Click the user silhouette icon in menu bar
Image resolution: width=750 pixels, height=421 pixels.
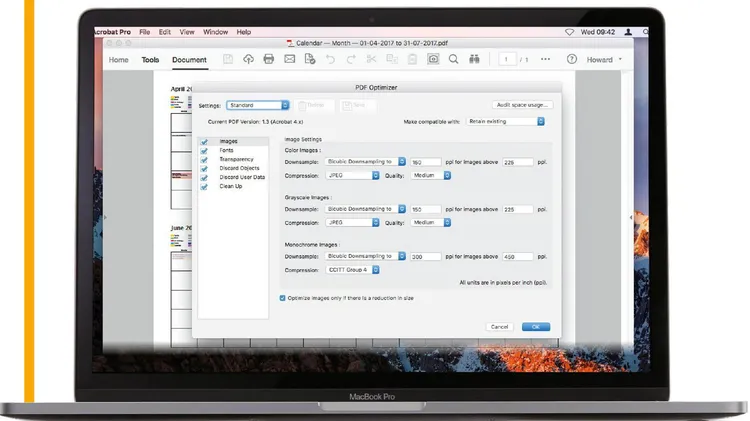(628, 32)
